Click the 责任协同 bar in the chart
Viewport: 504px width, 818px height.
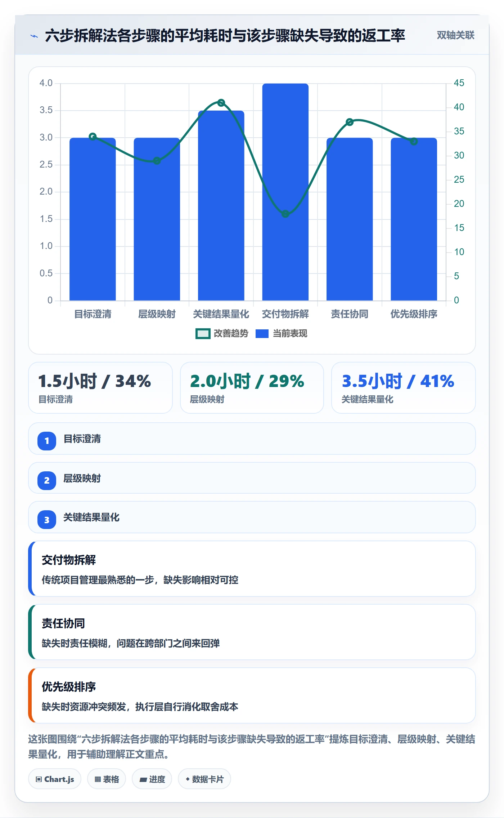350,219
